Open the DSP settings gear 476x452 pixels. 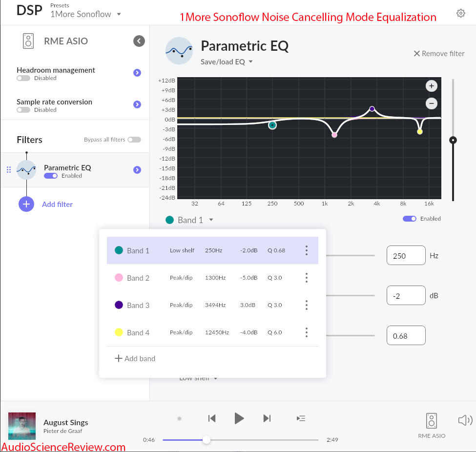(460, 13)
